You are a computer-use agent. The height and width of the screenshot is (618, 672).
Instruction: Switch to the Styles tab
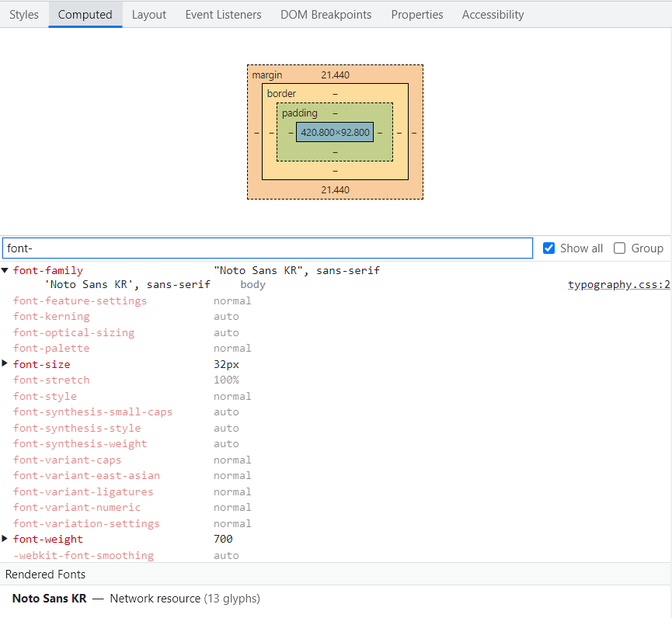click(x=24, y=15)
